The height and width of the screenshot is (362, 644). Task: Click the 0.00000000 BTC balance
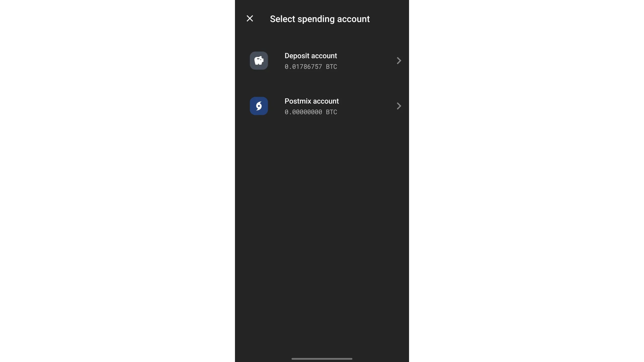[311, 112]
